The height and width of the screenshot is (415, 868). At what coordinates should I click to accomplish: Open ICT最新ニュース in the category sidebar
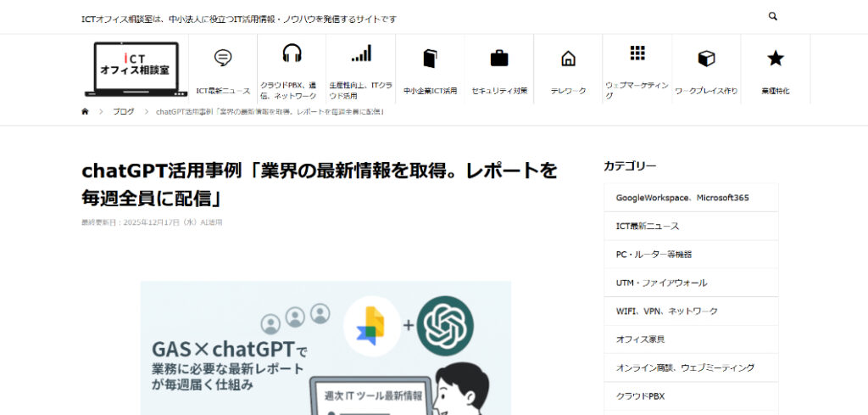tap(648, 227)
